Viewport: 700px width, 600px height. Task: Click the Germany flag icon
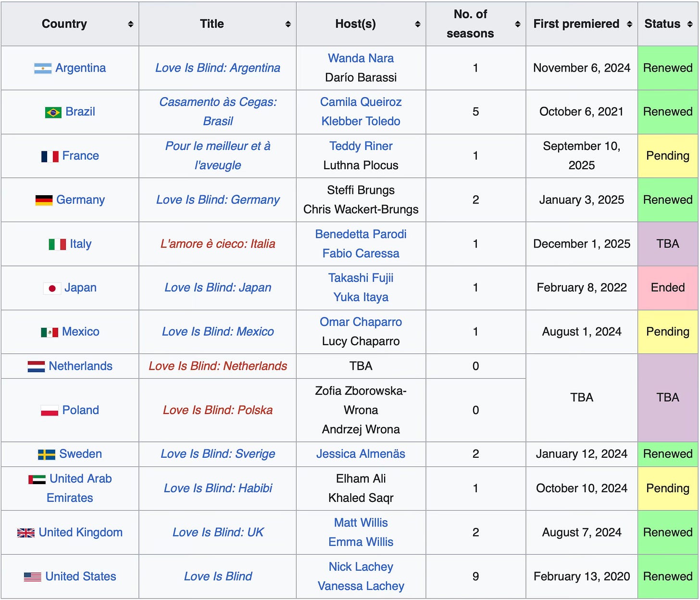pos(44,200)
